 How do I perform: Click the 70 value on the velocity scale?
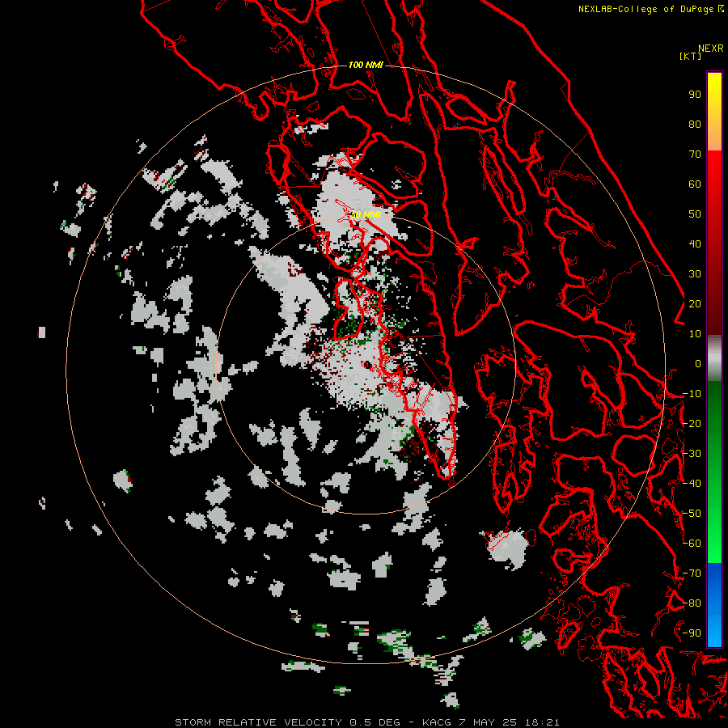click(x=695, y=154)
